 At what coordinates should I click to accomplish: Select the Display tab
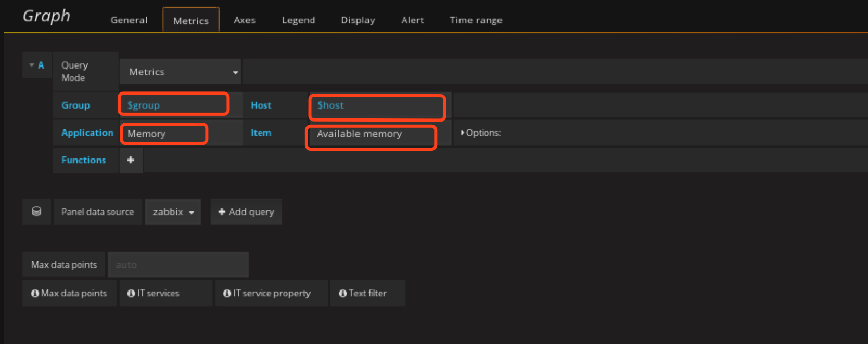358,20
